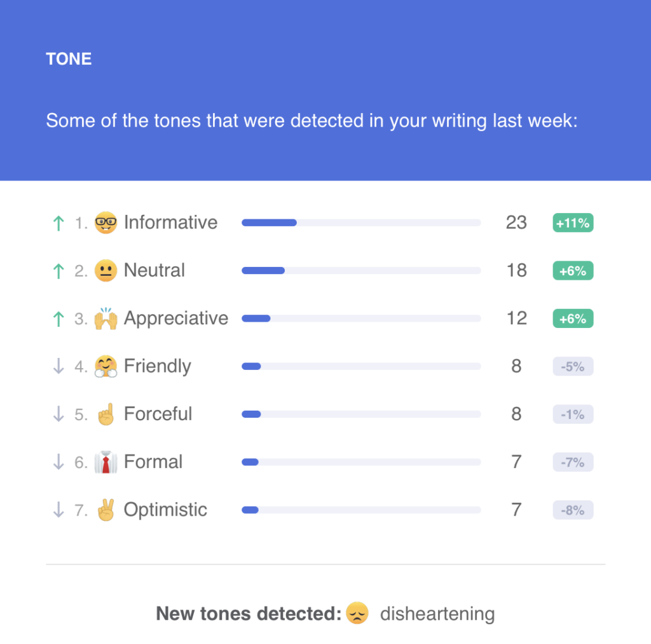This screenshot has width=651, height=644.
Task: Click the pointing finger Forceful emoji
Action: (x=106, y=414)
